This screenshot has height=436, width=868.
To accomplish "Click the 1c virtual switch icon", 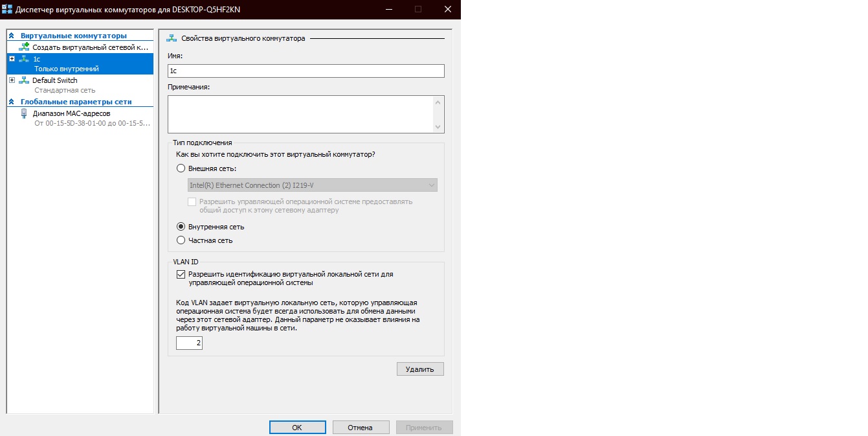I will pyautogui.click(x=25, y=59).
